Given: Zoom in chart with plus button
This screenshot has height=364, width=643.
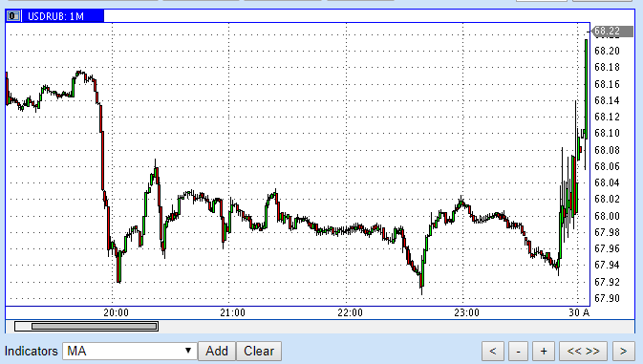Looking at the screenshot, I should coord(544,352).
